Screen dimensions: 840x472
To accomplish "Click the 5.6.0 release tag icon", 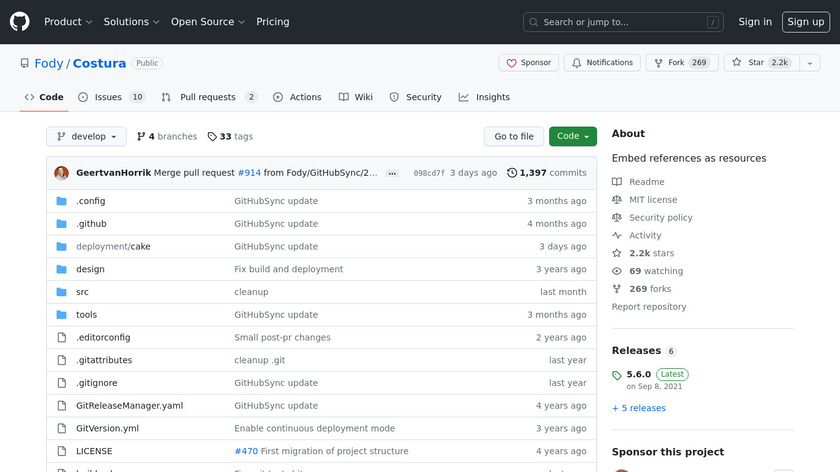I will point(617,375).
